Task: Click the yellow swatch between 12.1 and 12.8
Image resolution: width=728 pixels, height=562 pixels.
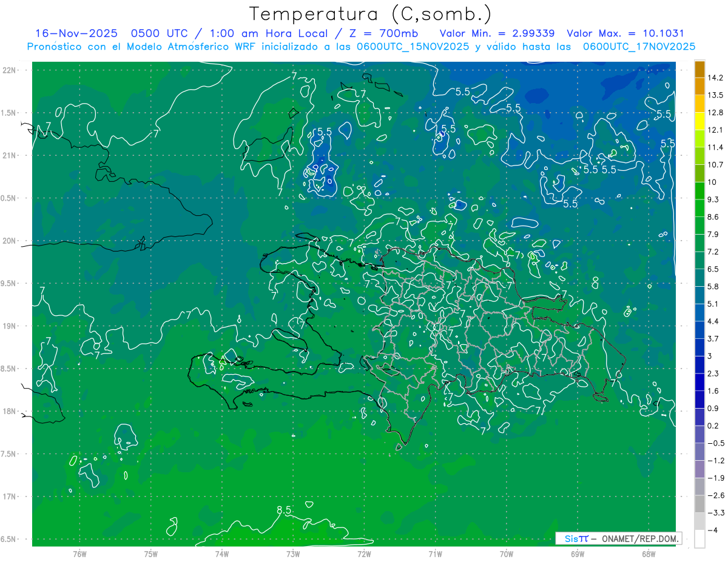Action: (699, 121)
